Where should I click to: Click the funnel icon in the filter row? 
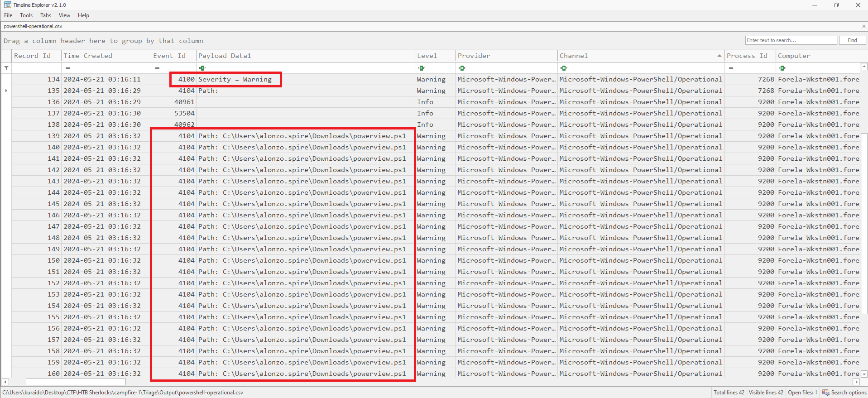[6, 68]
